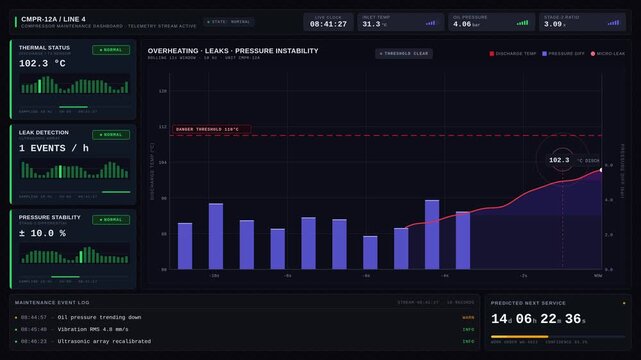Viewport: 641px width, 360px height.
Task: Click the State: Nominal badge in header
Action: 228,22
